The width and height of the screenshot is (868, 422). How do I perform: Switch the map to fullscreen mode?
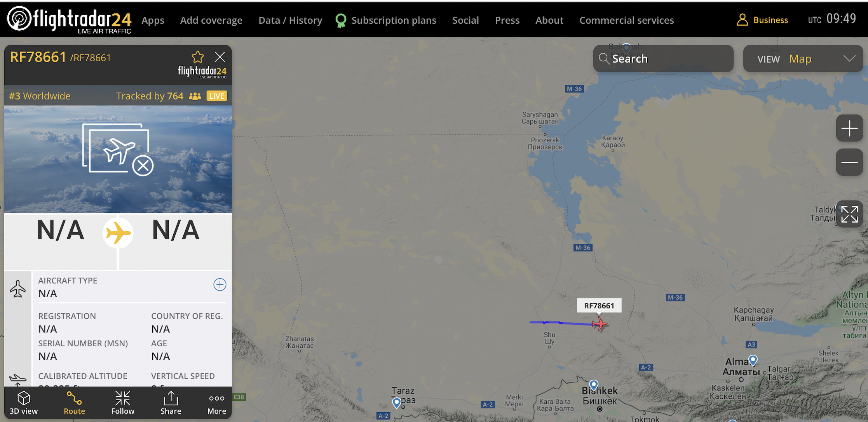(849, 214)
